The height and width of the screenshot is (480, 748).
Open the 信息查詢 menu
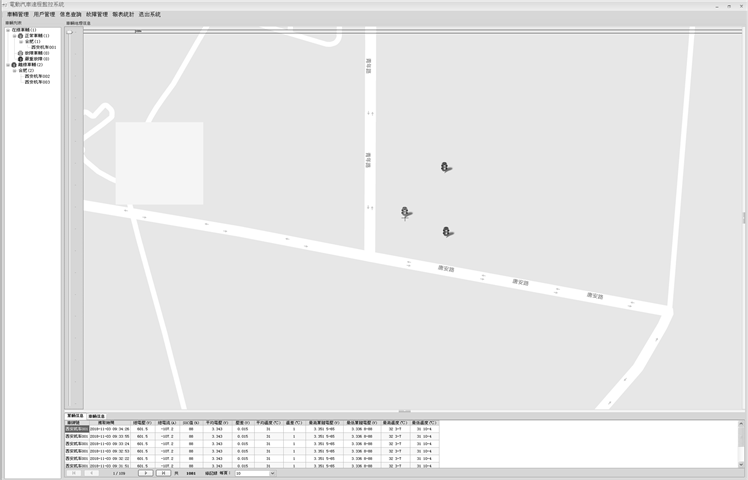click(x=71, y=14)
